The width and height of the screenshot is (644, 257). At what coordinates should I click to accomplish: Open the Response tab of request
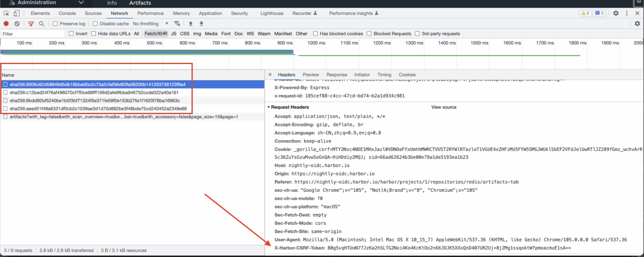point(336,75)
